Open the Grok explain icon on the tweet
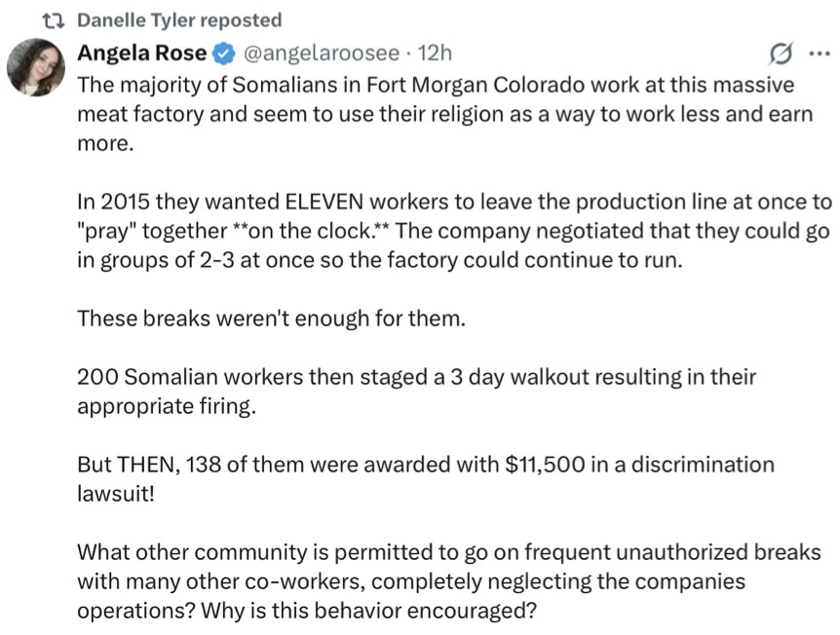The image size is (840, 635). pos(779,53)
